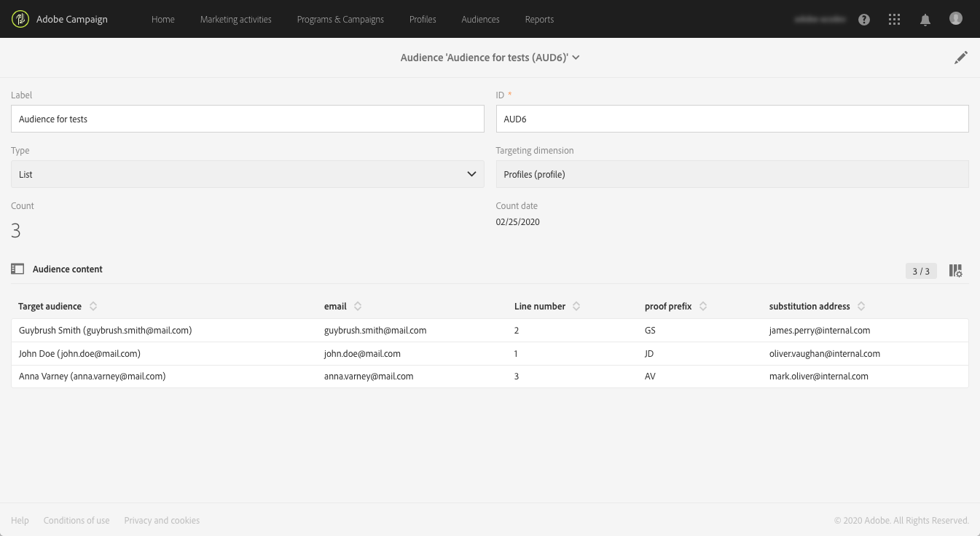Open the Privacy and cookies link
This screenshot has height=536, width=980.
[162, 521]
